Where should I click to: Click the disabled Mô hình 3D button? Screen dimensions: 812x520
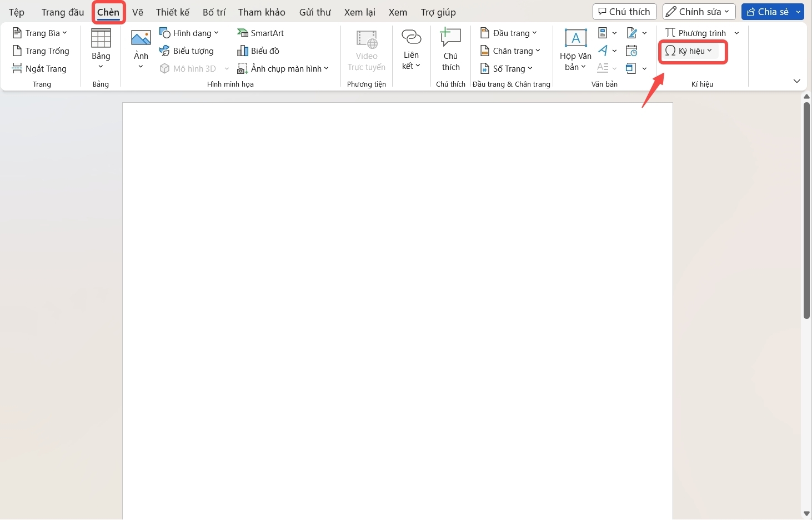tap(188, 69)
